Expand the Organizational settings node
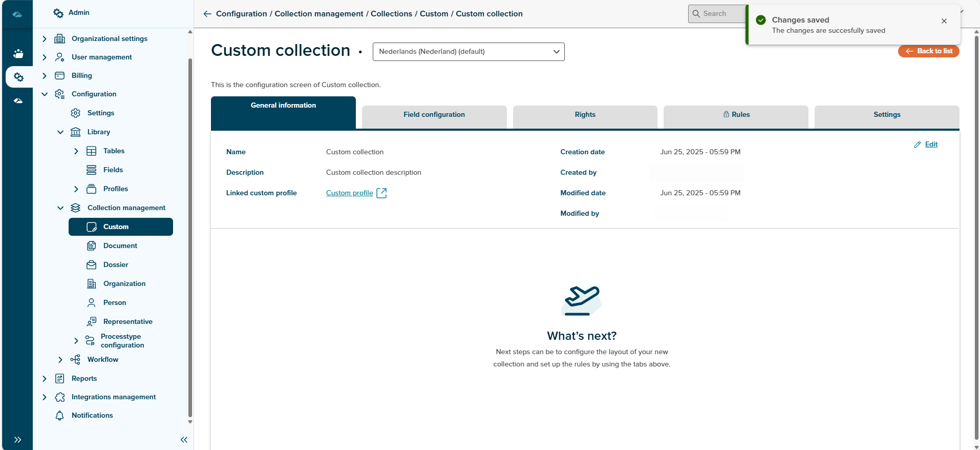 45,39
